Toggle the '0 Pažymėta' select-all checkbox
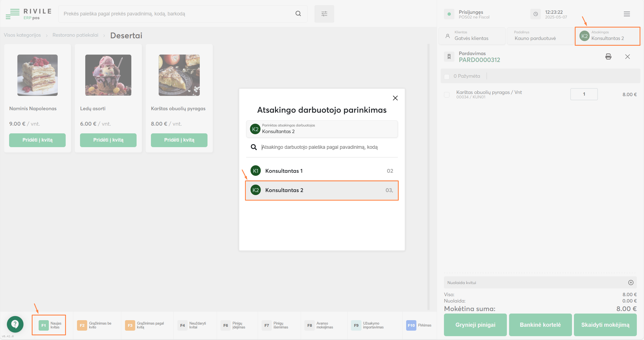The height and width of the screenshot is (340, 644). click(x=447, y=76)
